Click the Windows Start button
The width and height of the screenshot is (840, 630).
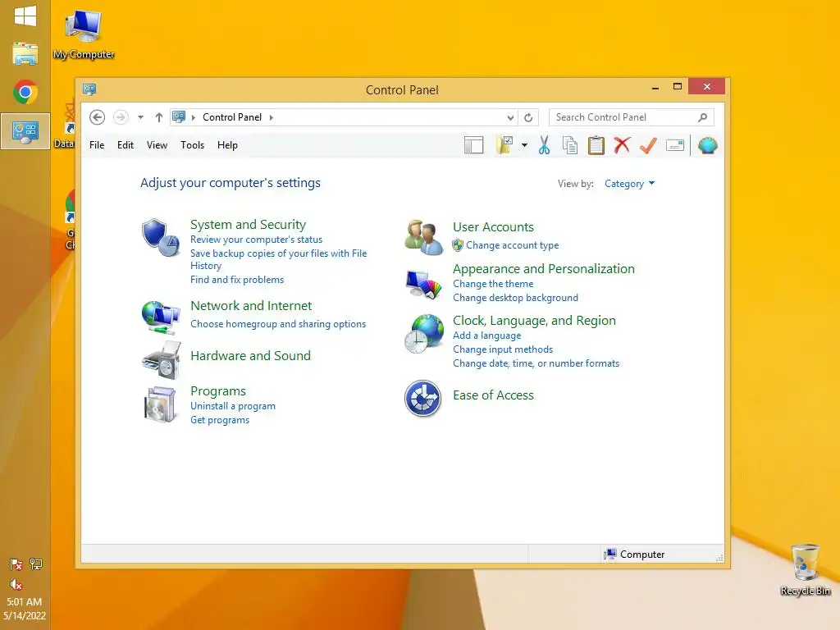pos(25,16)
